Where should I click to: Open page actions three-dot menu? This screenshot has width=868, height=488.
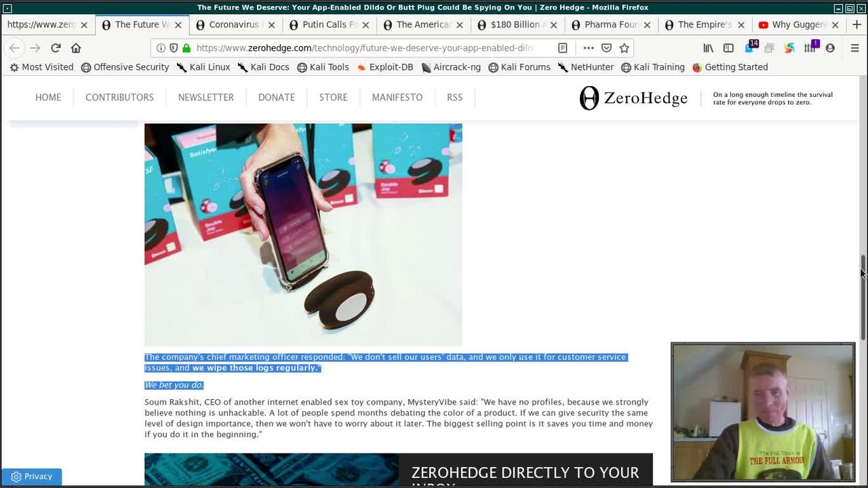[588, 48]
